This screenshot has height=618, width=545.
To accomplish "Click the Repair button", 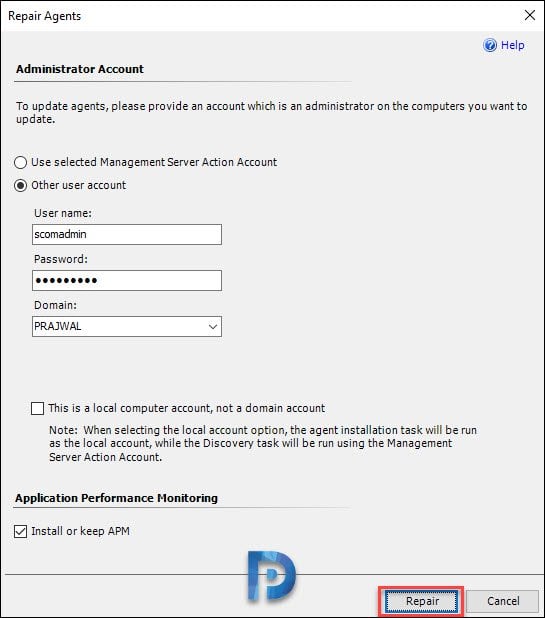I will (422, 601).
